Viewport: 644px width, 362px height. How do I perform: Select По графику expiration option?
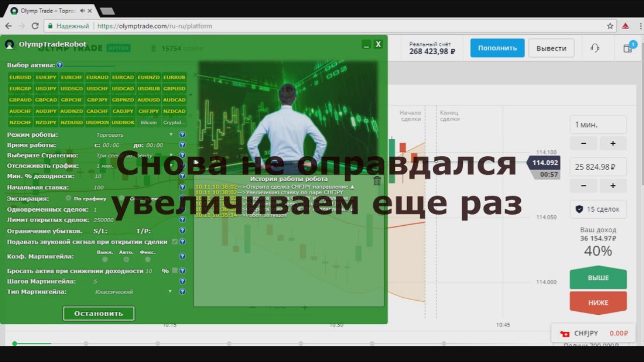tap(69, 198)
